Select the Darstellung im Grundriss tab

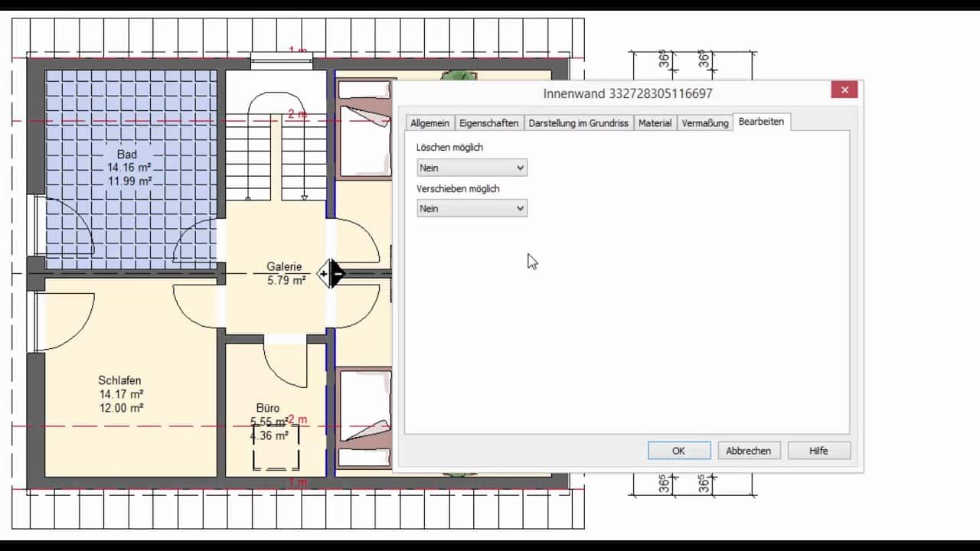coord(578,122)
